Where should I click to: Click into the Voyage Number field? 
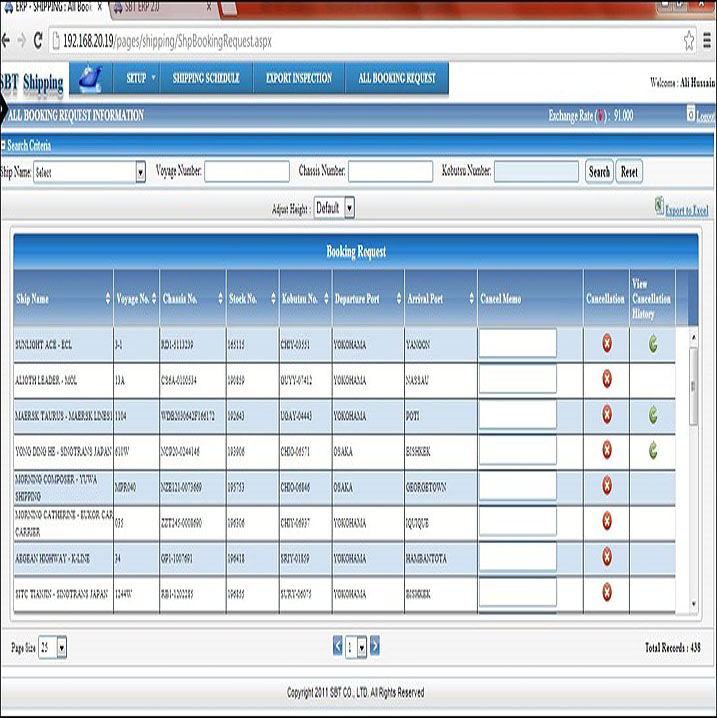tap(247, 171)
